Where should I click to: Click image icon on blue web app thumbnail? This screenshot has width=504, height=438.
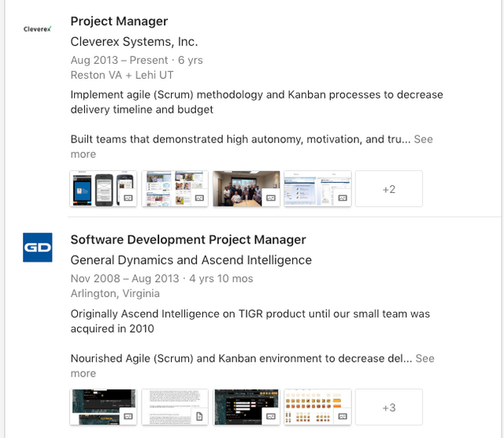tap(343, 198)
